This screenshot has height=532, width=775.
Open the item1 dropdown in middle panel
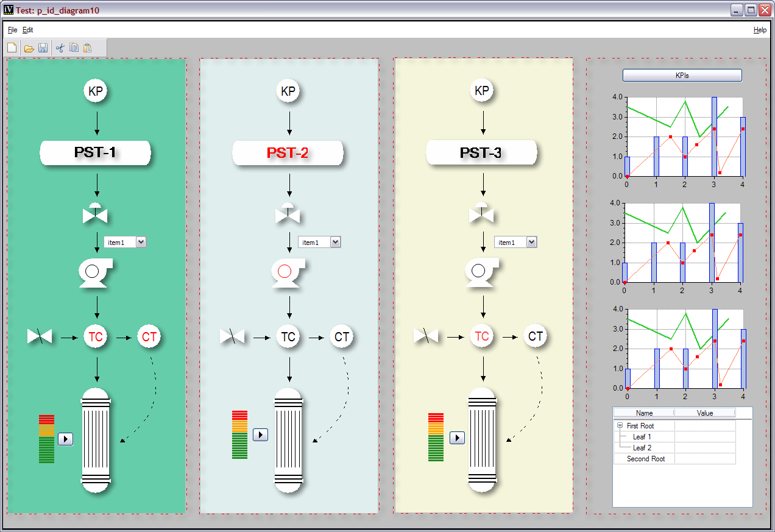click(x=335, y=243)
